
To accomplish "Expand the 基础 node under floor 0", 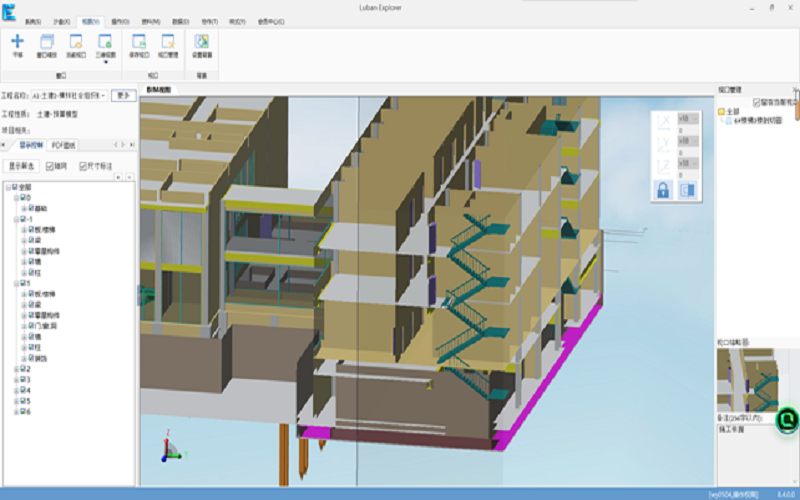I will 24,209.
